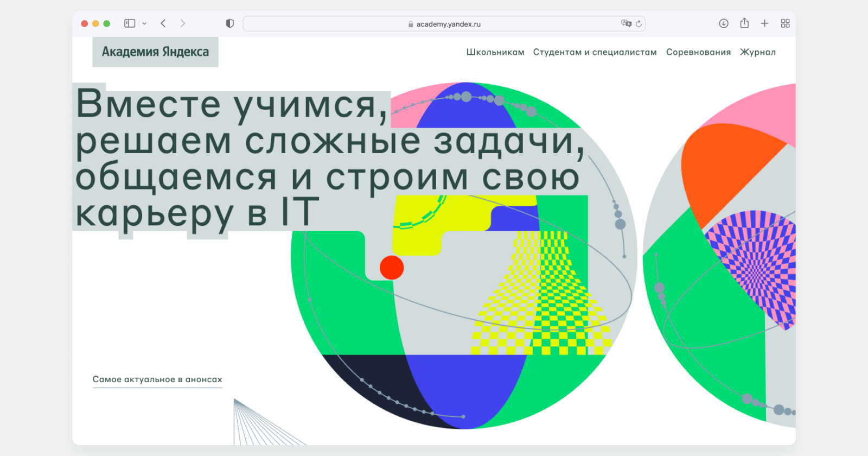Click the translate page icon in address bar

(626, 23)
